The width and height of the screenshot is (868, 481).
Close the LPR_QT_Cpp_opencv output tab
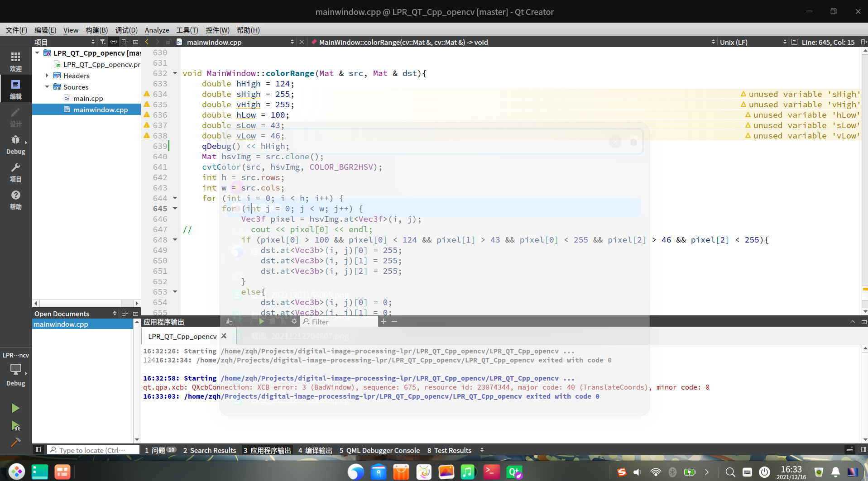click(x=224, y=336)
